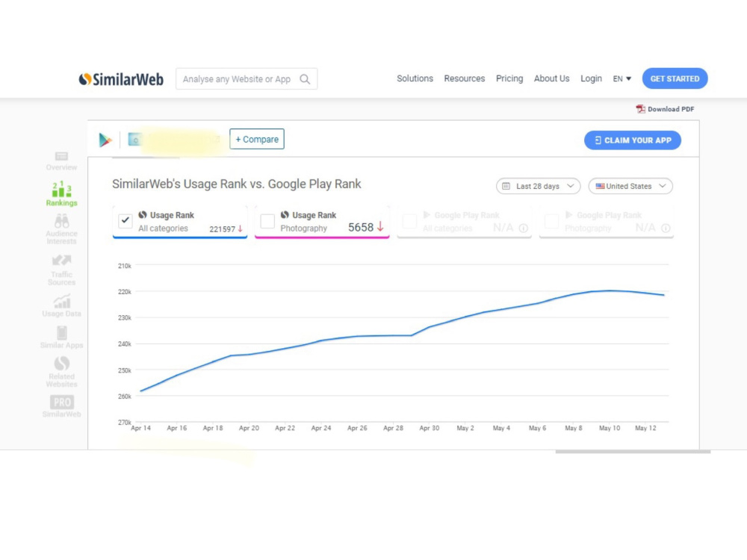Click the Google Play store icon
Screen dimensions: 747x560
click(x=105, y=140)
